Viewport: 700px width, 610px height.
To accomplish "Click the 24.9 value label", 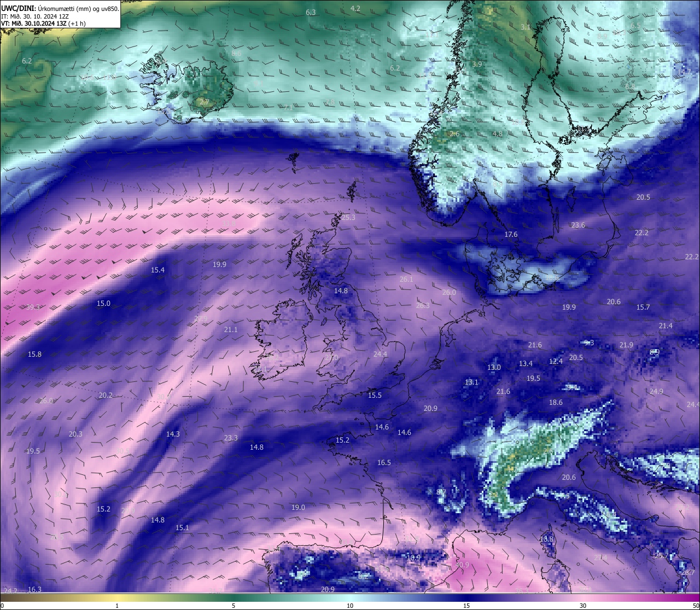I will point(656,391).
